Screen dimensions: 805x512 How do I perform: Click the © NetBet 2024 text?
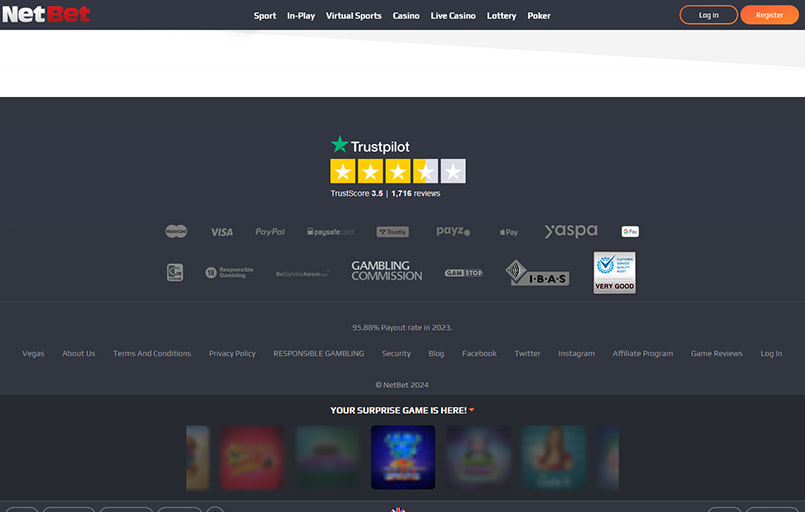(x=402, y=385)
